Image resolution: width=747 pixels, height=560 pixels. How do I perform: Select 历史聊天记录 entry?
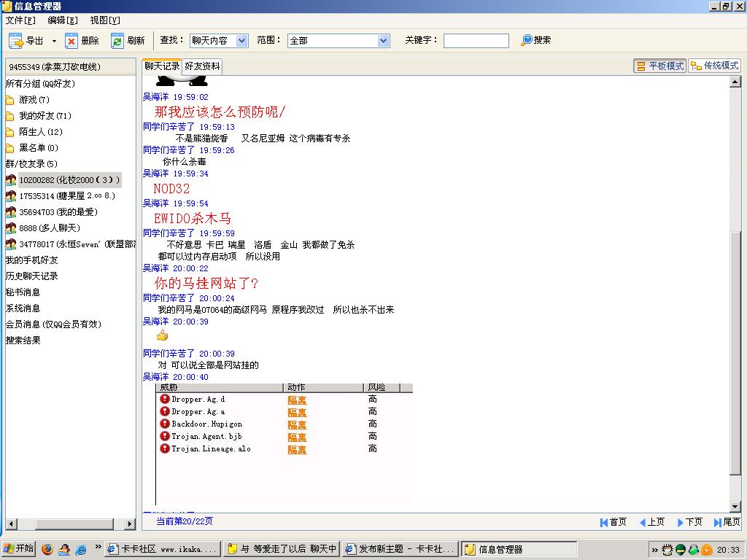tap(32, 276)
